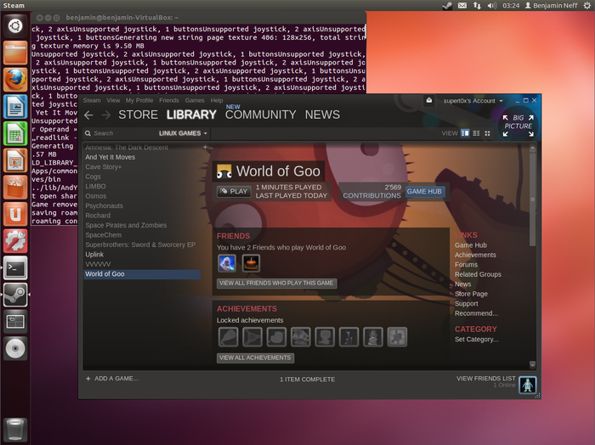
Task: Open LibreOffice Impress from the launcher
Action: (x=15, y=160)
